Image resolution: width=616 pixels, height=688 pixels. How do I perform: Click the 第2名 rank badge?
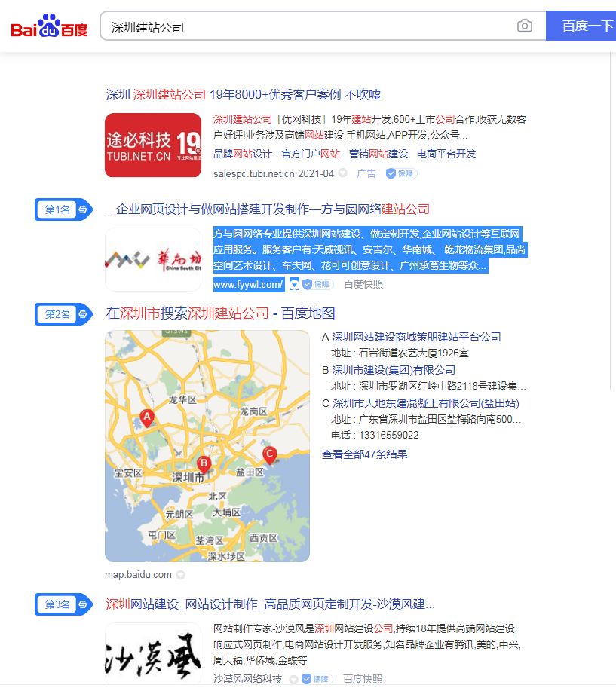tap(63, 314)
